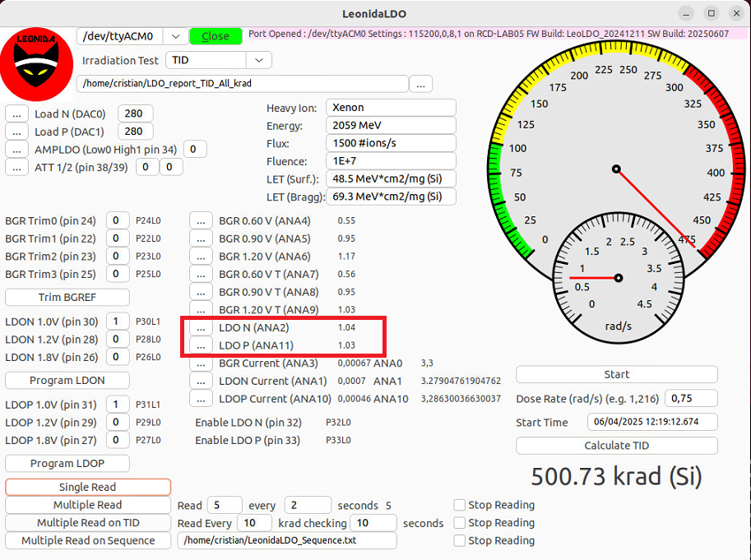Screen dimensions: 751x560
Task: Click the Program LDON button
Action: coord(67,381)
